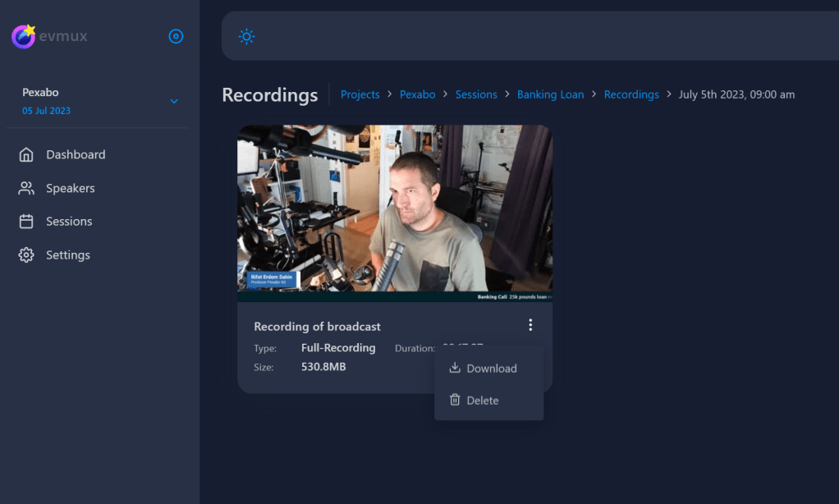Click the Full-Recording type value

pos(338,348)
